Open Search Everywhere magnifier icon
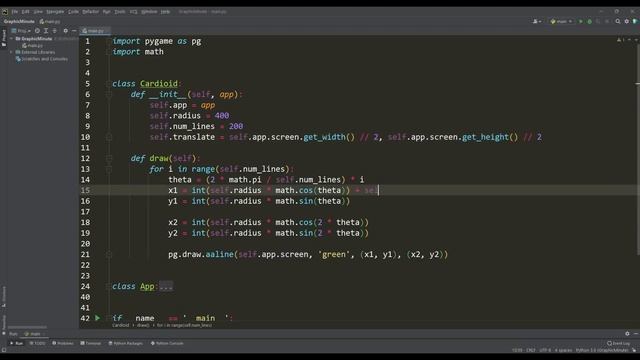640x360 pixels. (x=618, y=21)
